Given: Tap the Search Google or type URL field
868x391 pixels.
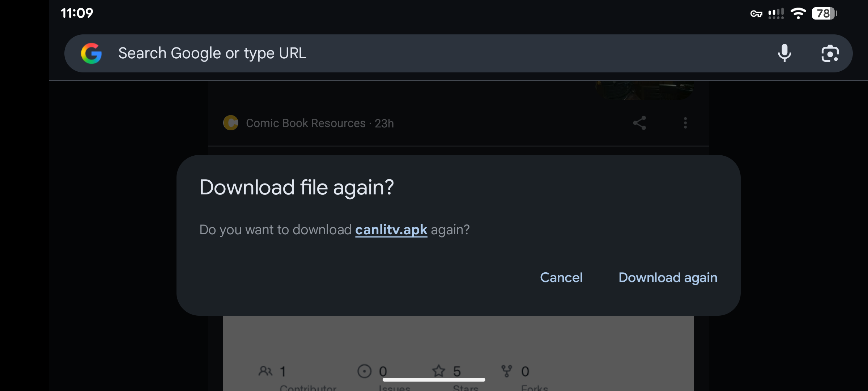Looking at the screenshot, I should click(325, 53).
